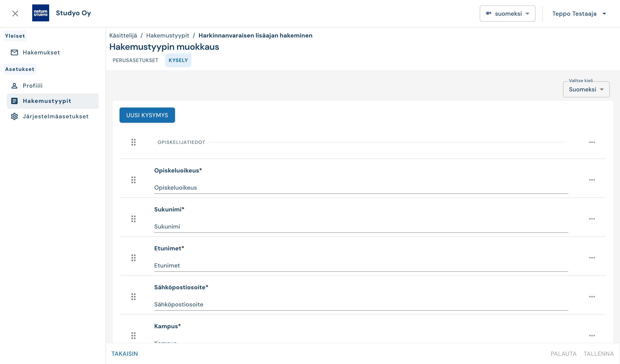The width and height of the screenshot is (620, 364).
Task: Click the Sukunimi text input field
Action: click(x=361, y=227)
